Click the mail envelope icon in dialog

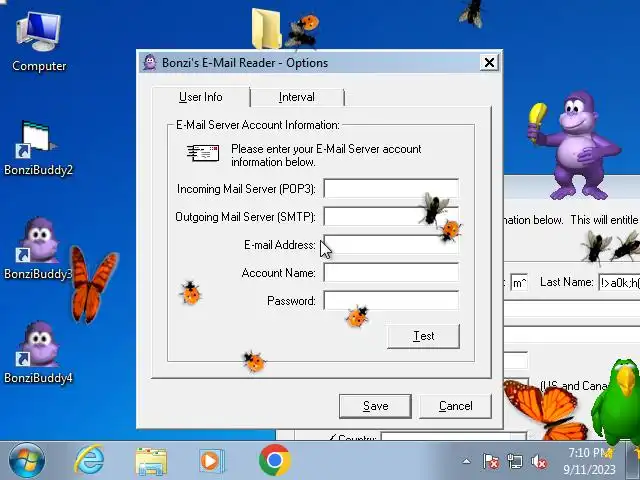coord(203,153)
